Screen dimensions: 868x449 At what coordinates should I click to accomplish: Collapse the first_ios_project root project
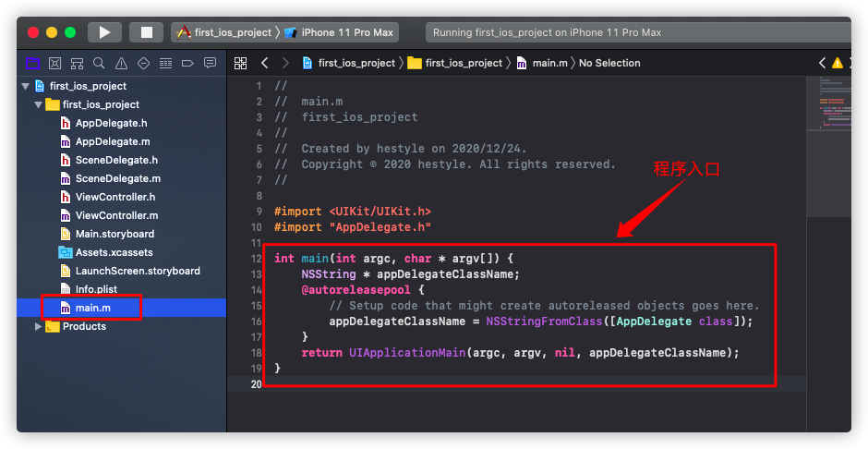[25, 86]
